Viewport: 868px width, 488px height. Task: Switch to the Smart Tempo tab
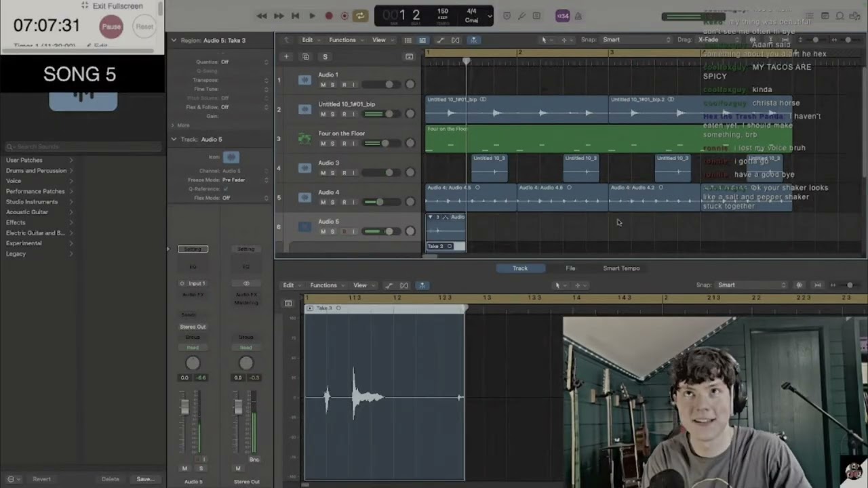621,268
